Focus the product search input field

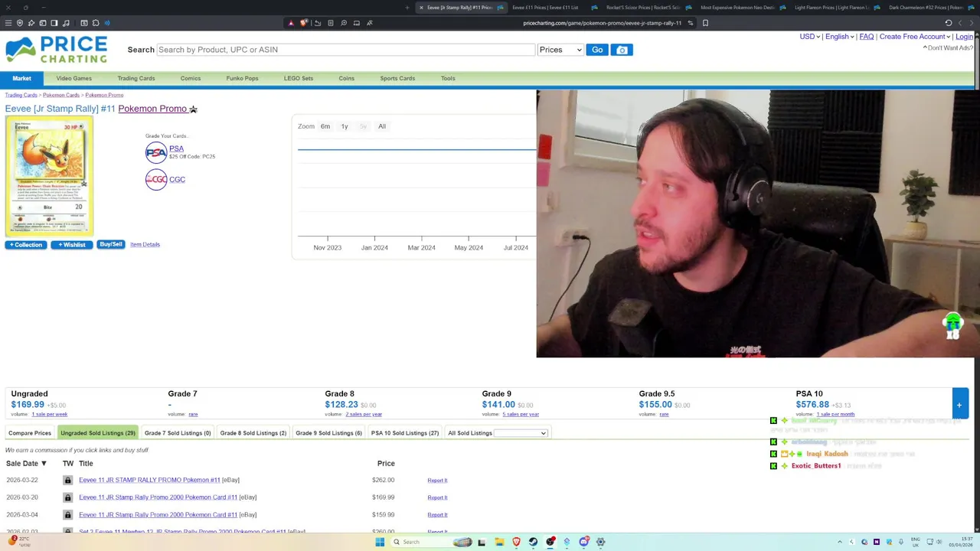[x=345, y=50]
